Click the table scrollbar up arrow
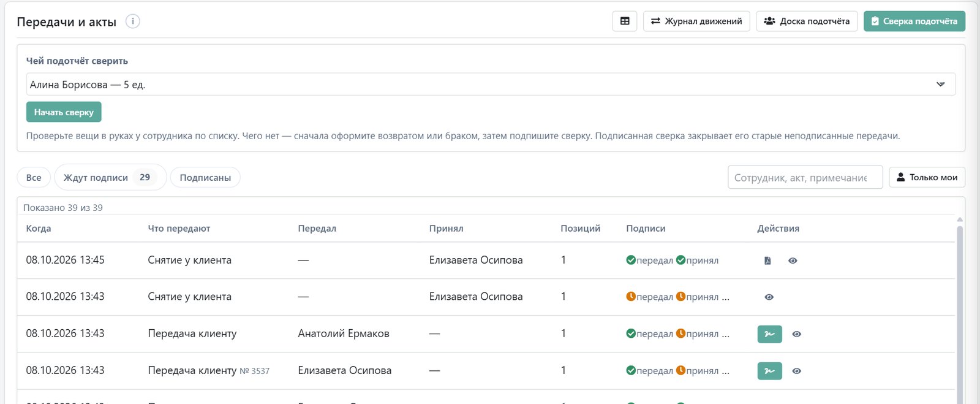 pos(960,219)
